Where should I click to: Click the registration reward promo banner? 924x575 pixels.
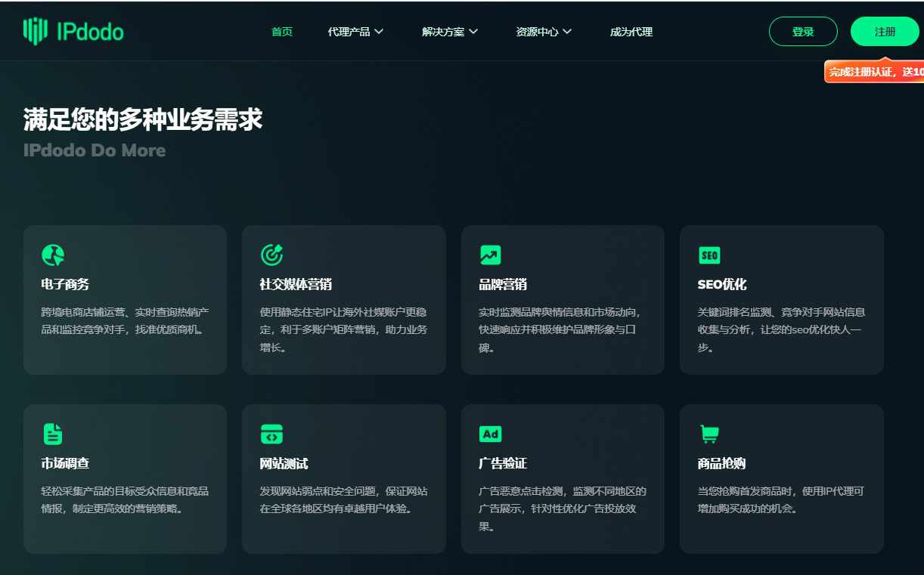[x=877, y=70]
